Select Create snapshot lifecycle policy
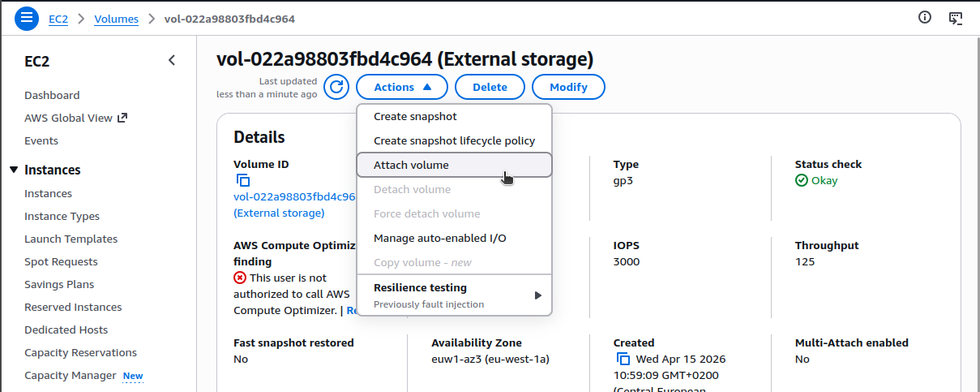Image resolution: width=980 pixels, height=392 pixels. pyautogui.click(x=454, y=140)
